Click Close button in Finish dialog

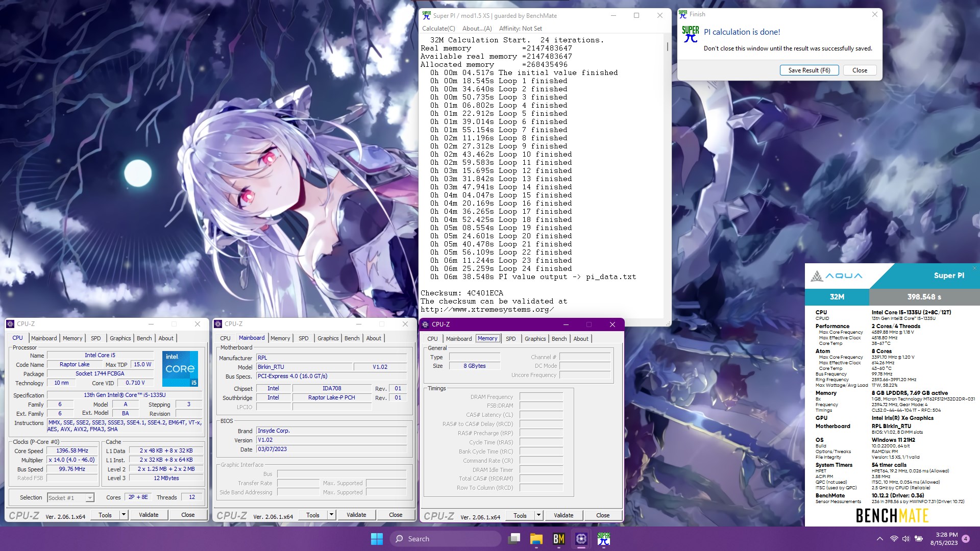[860, 70]
